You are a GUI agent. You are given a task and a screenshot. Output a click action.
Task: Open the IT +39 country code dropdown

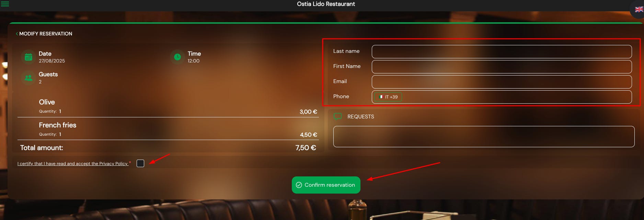click(x=388, y=97)
